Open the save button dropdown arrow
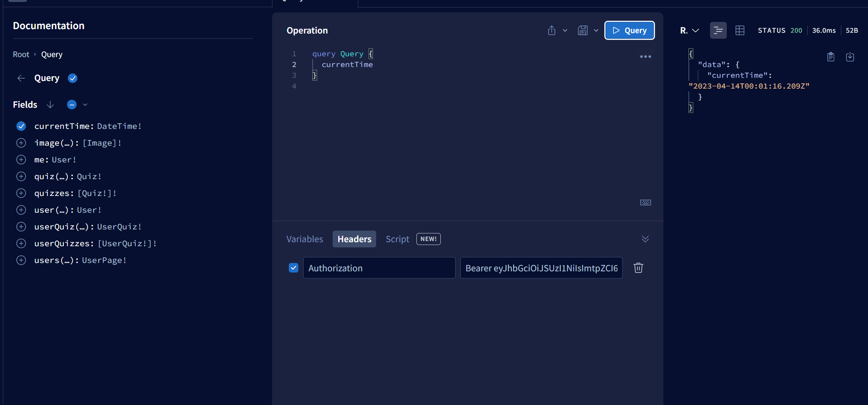 point(596,30)
